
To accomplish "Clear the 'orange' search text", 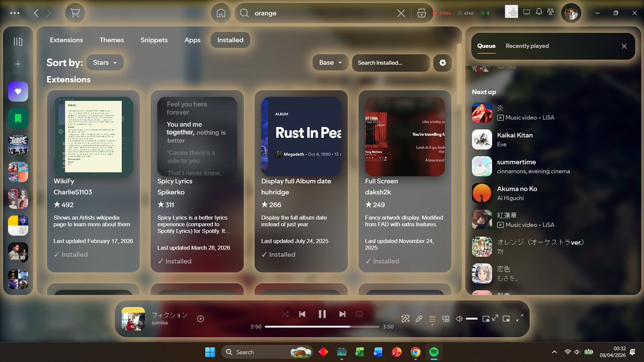I will click(x=401, y=13).
